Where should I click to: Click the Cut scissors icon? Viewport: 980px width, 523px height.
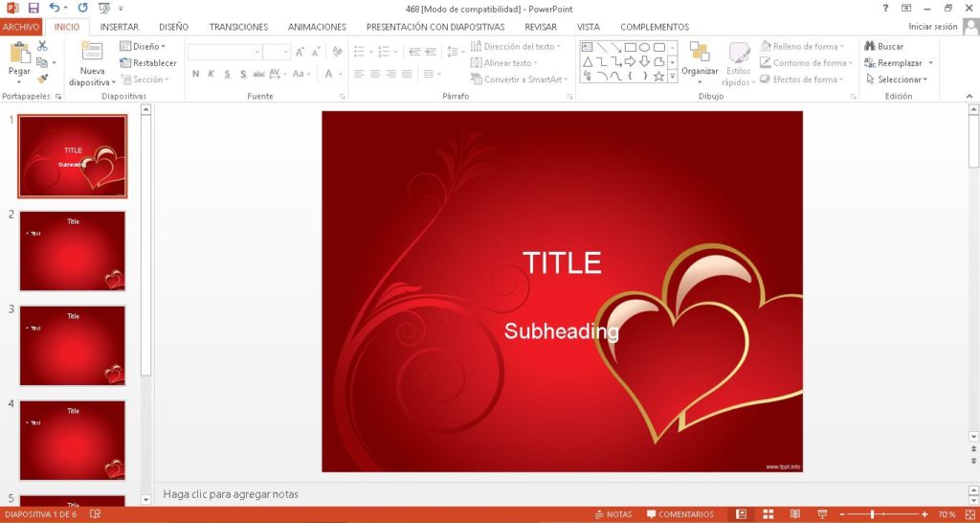pos(42,46)
